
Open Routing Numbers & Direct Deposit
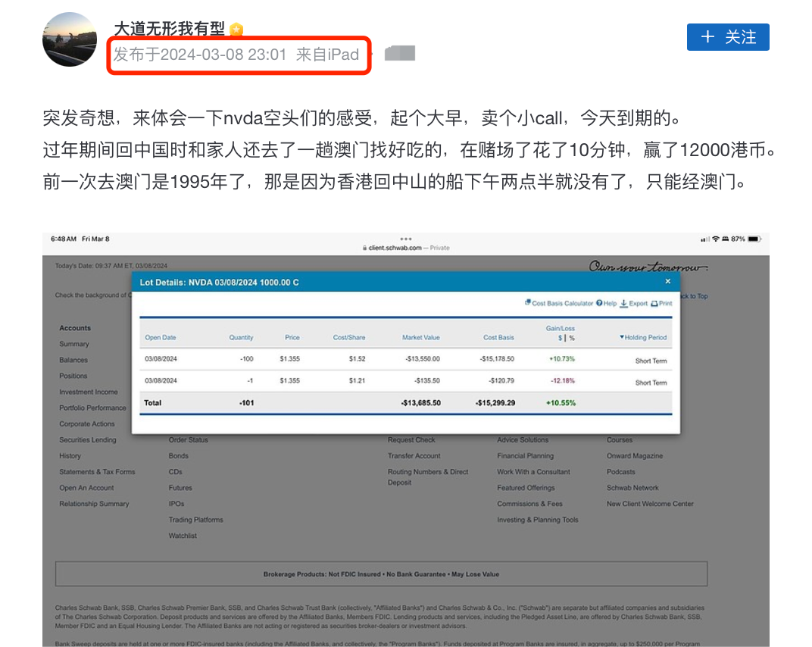tap(428, 477)
